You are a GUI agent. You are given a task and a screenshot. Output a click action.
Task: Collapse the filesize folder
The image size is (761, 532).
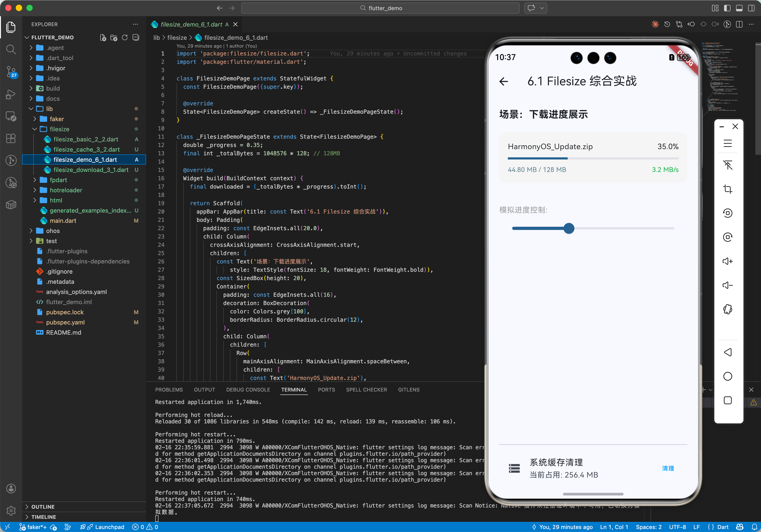pos(59,129)
